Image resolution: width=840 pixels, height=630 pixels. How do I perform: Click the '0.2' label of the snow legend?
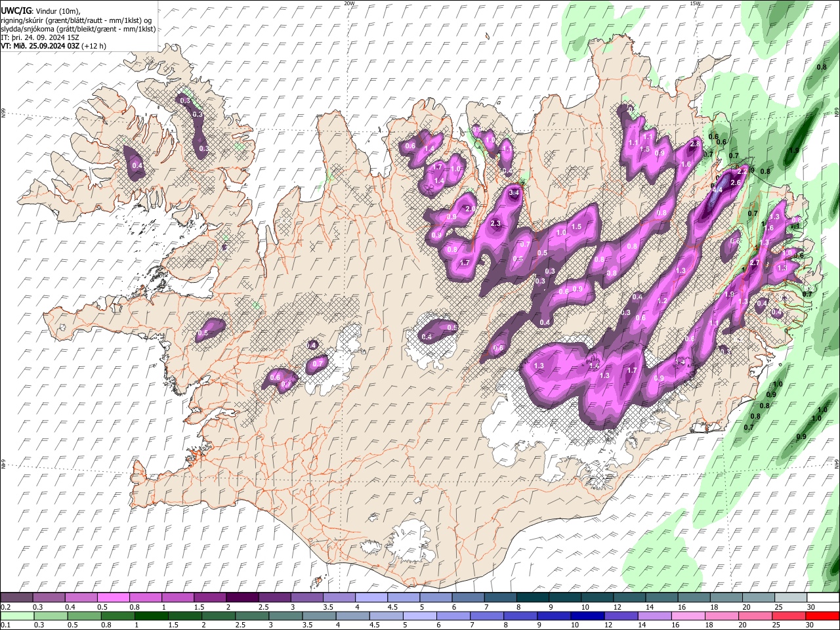pyautogui.click(x=6, y=607)
